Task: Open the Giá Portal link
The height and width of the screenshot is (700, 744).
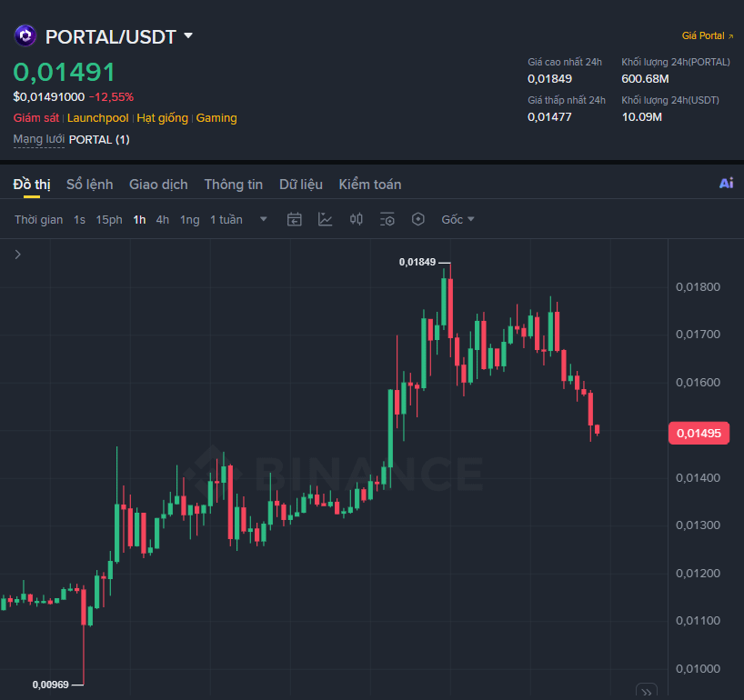Action: [x=708, y=35]
